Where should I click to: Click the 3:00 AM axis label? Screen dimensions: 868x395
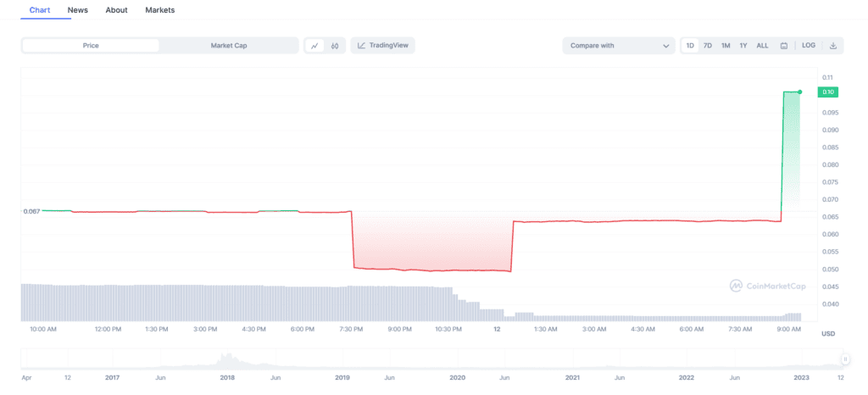(594, 329)
